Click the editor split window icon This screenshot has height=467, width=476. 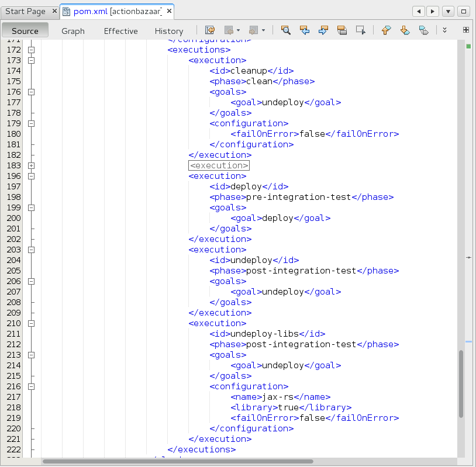[466, 30]
